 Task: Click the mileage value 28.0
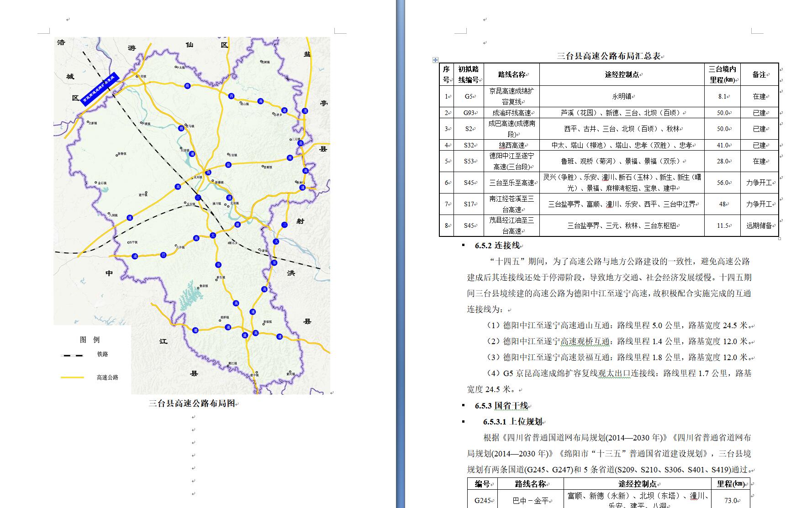click(722, 161)
